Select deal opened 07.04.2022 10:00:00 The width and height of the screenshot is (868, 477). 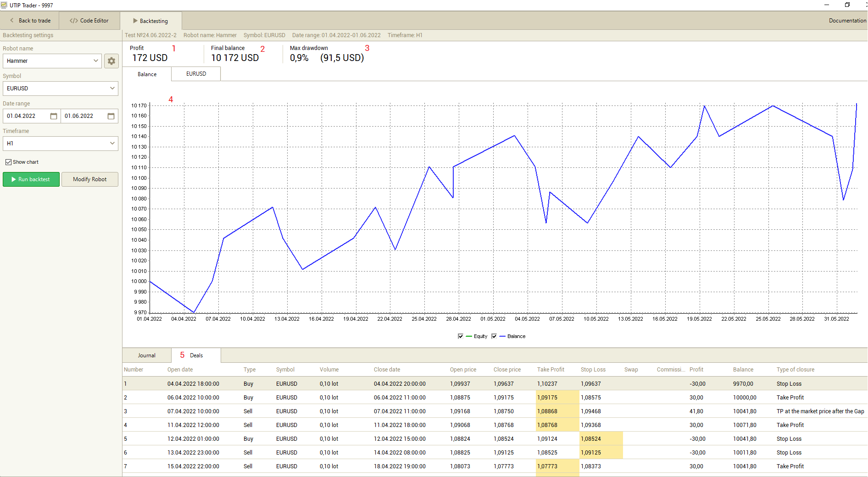(495, 411)
